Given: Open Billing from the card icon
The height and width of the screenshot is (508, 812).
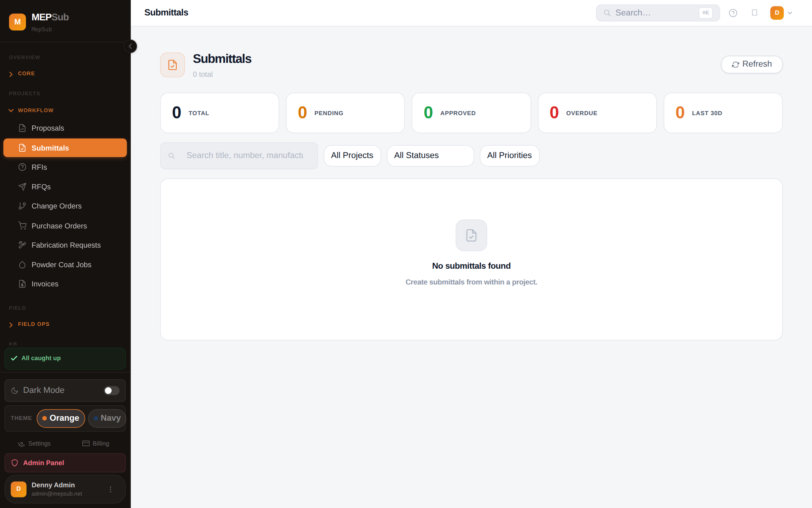Looking at the screenshot, I should click(86, 443).
